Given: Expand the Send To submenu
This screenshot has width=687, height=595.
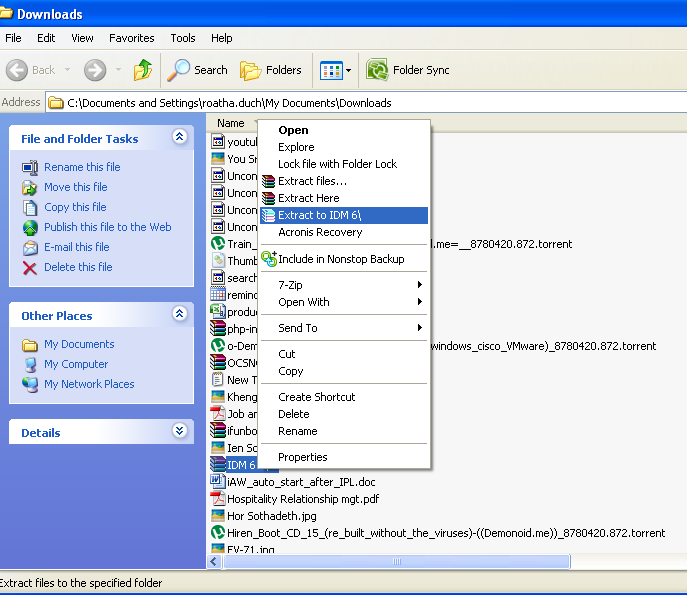Looking at the screenshot, I should [x=344, y=328].
